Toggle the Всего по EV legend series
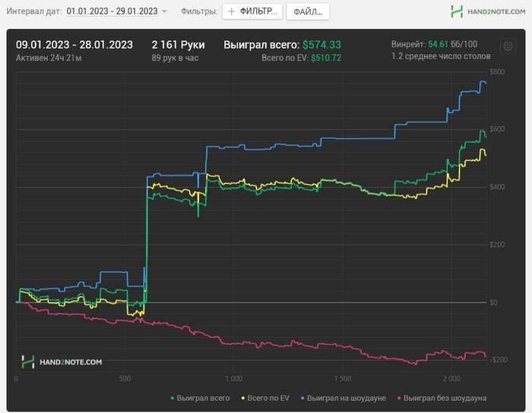Viewport: 532px width, 413px height. coord(265,398)
